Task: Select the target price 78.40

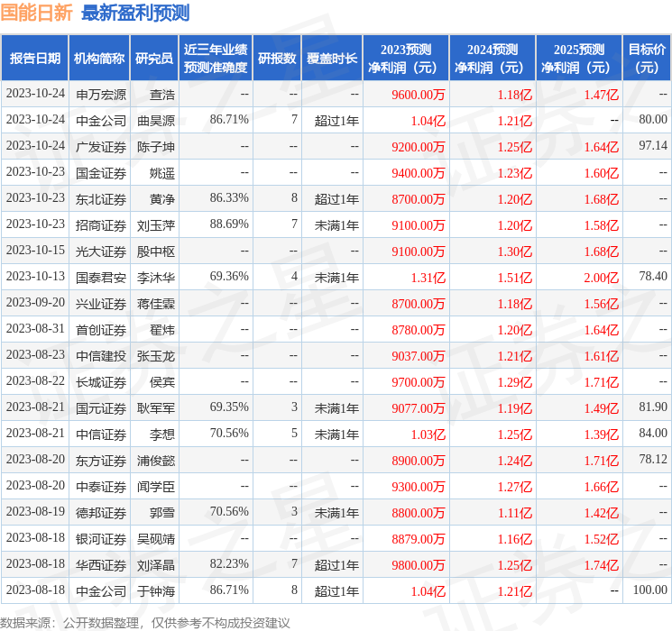Action: [x=653, y=277]
